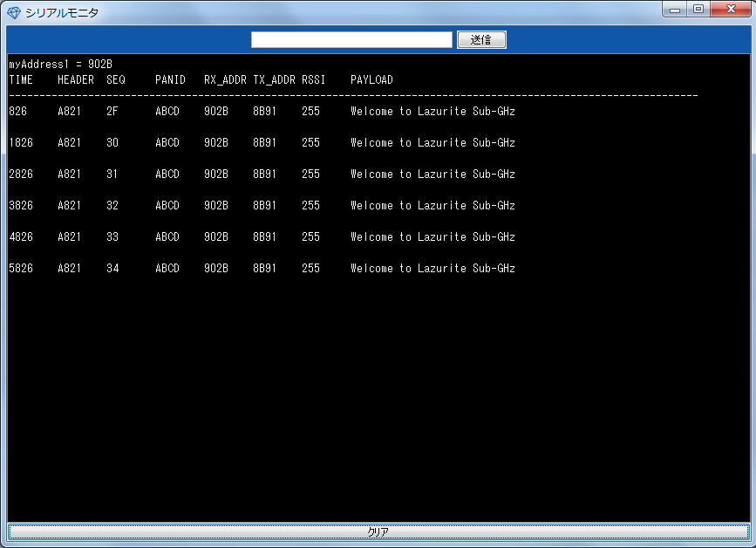756x548 pixels.
Task: Click time value 5826
Action: tap(21, 268)
